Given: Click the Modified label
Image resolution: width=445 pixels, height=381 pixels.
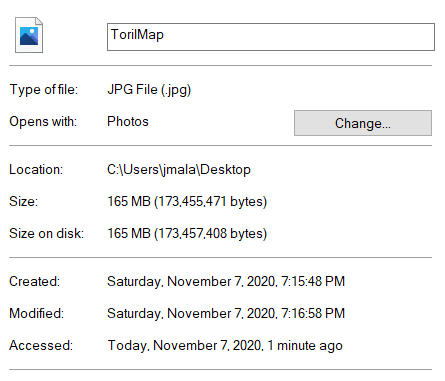Looking at the screenshot, I should point(37,313).
